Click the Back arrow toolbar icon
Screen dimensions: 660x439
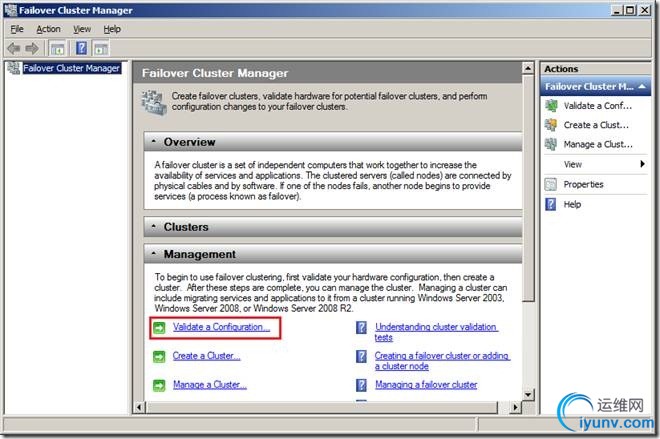[14, 48]
